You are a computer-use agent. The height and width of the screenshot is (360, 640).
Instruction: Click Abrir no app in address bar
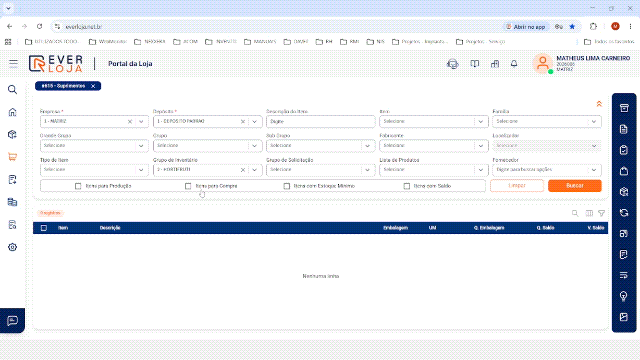pyautogui.click(x=525, y=27)
